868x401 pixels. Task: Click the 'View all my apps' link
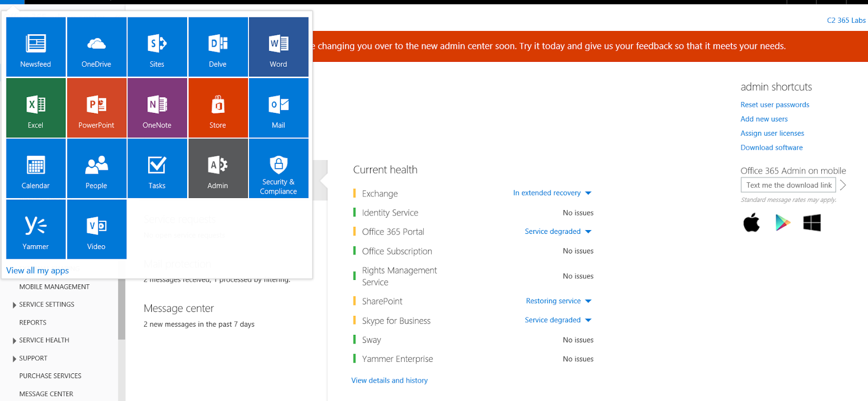(37, 270)
